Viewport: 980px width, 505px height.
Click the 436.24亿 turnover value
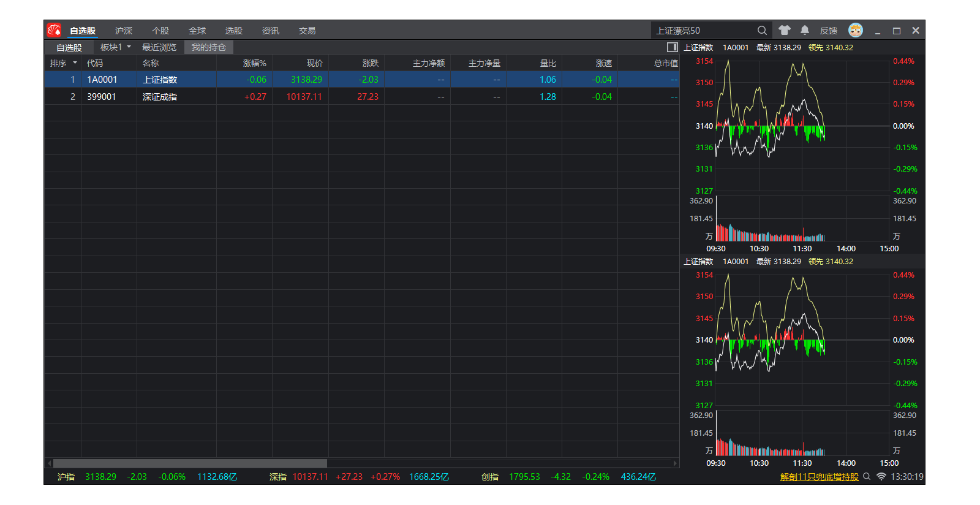[638, 477]
